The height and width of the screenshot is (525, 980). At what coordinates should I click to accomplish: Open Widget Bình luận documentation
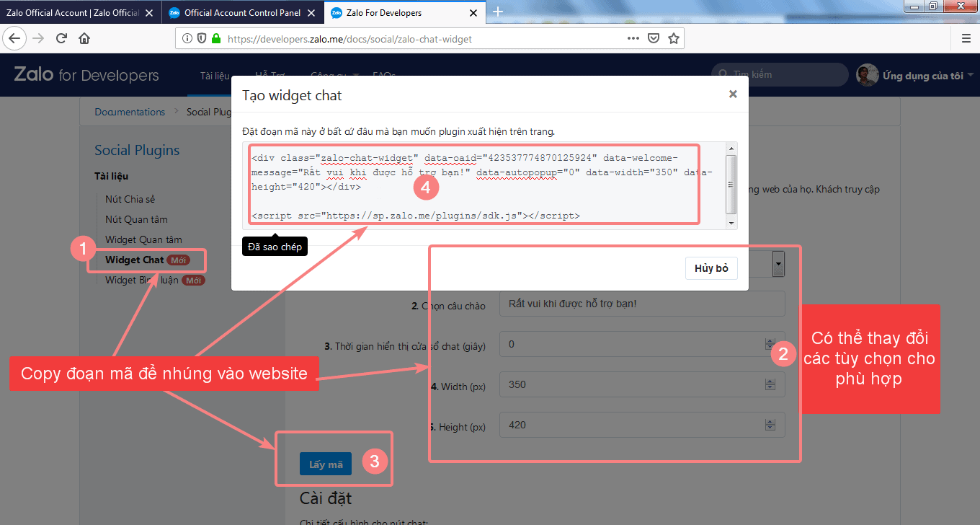(142, 280)
